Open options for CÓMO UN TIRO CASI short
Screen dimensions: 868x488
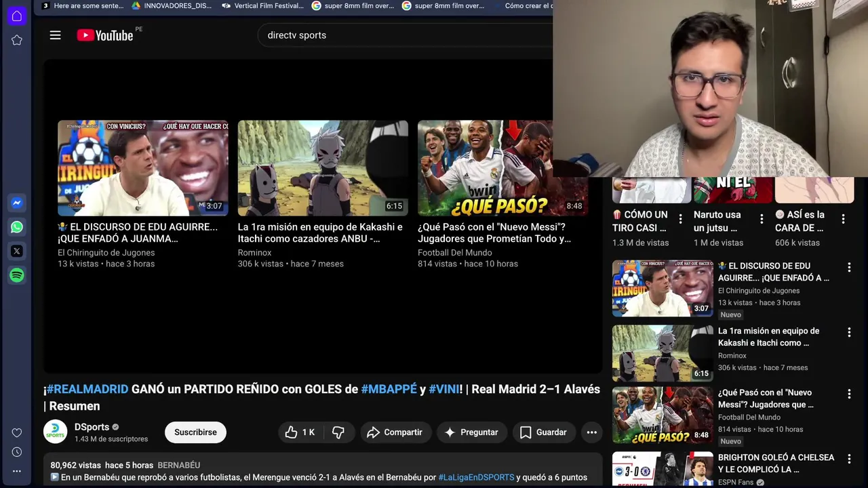(x=680, y=219)
